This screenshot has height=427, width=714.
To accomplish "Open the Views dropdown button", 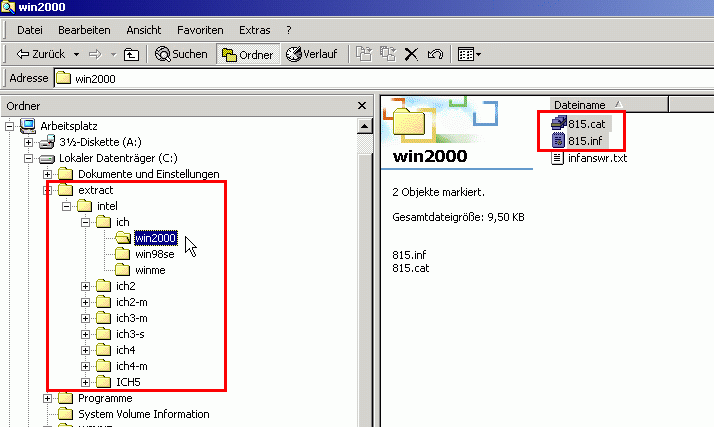I will point(469,54).
